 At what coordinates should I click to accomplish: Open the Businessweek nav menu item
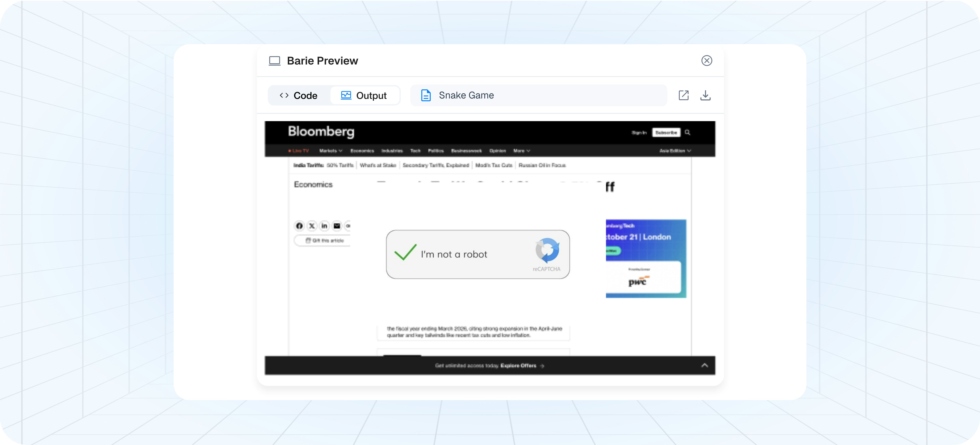coord(466,151)
